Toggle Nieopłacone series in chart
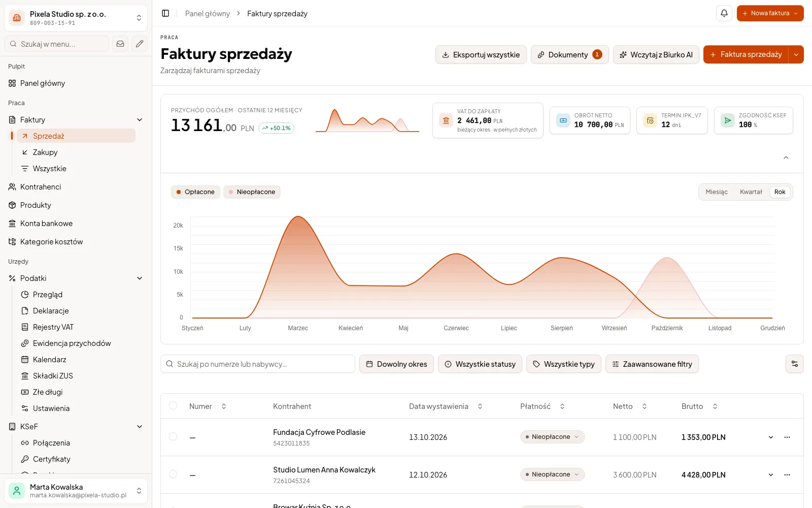 click(252, 192)
